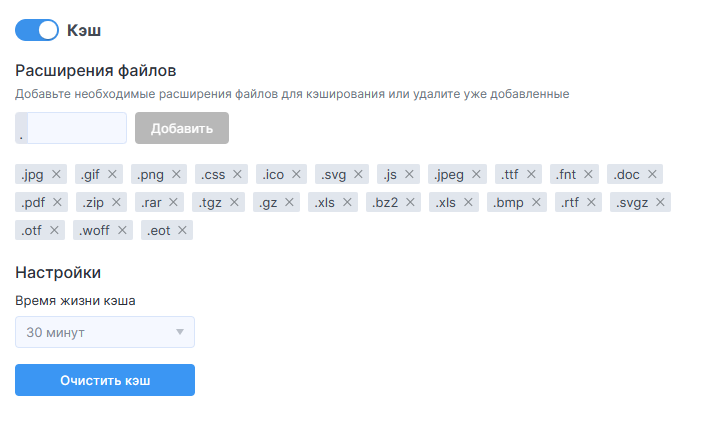This screenshot has height=424, width=719.
Task: Delete the .doc extension tag
Action: click(x=652, y=174)
